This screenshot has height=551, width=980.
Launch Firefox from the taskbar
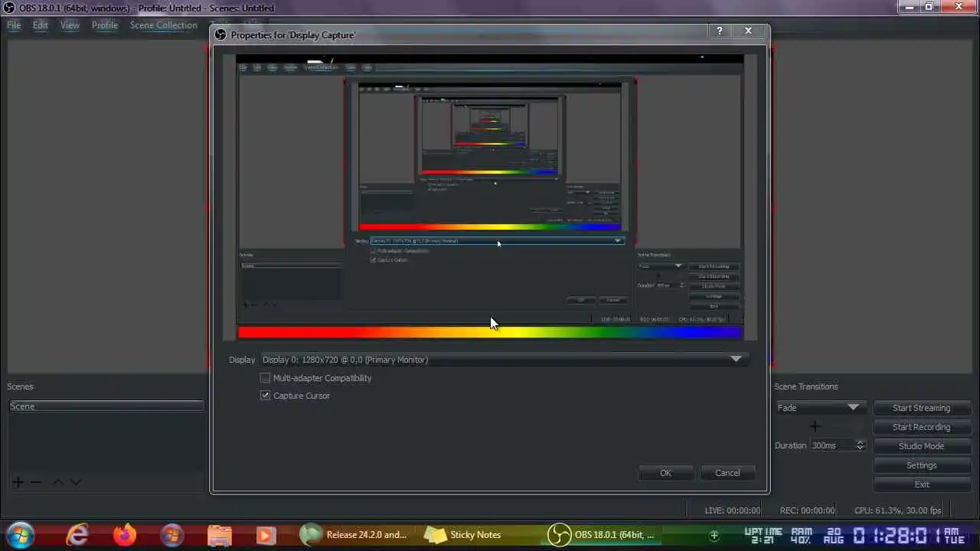(x=125, y=534)
